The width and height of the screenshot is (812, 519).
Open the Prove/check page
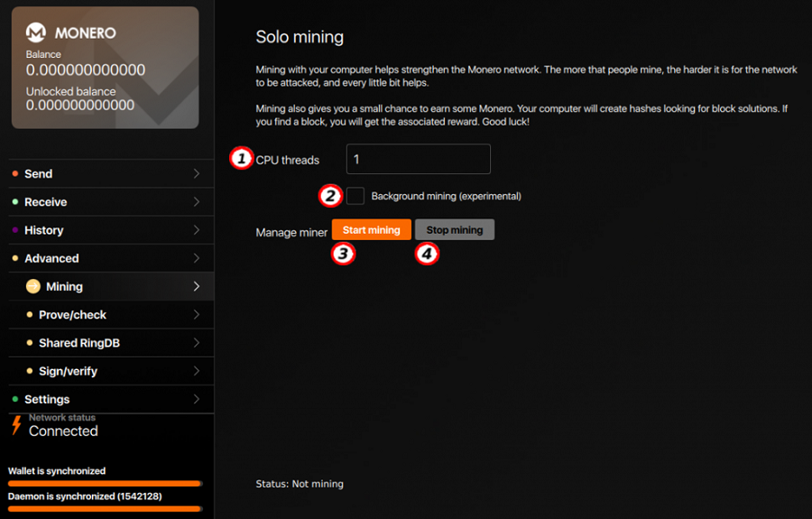72,315
